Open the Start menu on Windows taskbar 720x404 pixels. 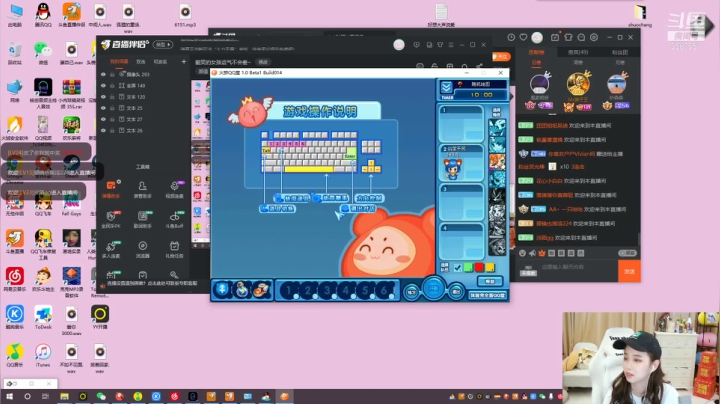click(9, 397)
